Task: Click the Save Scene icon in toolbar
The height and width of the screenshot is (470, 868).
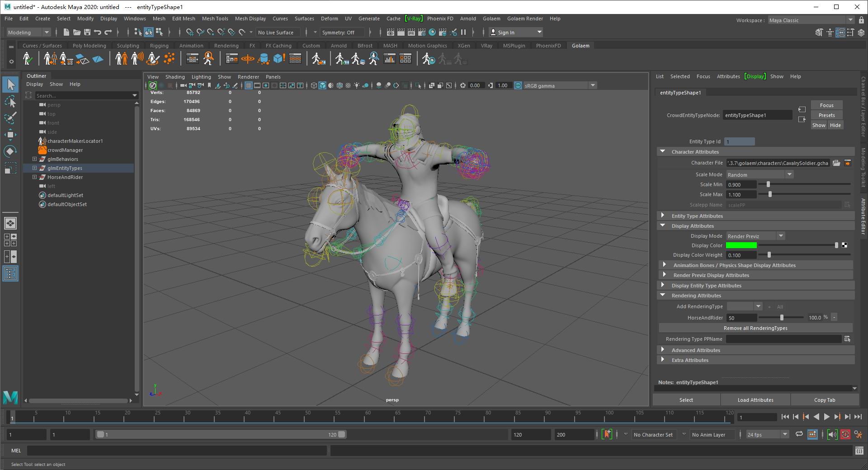Action: [x=87, y=32]
